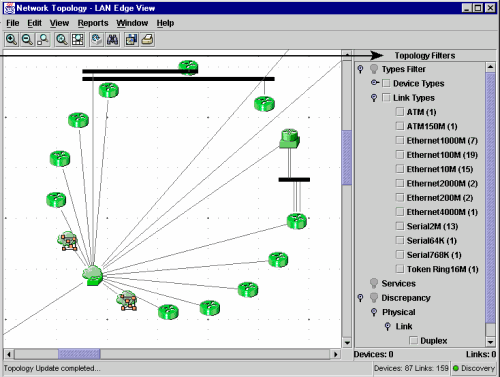Screen dimensions: 500x377
Task: Click the map's vertical scroll up arrow
Action: coord(347,55)
